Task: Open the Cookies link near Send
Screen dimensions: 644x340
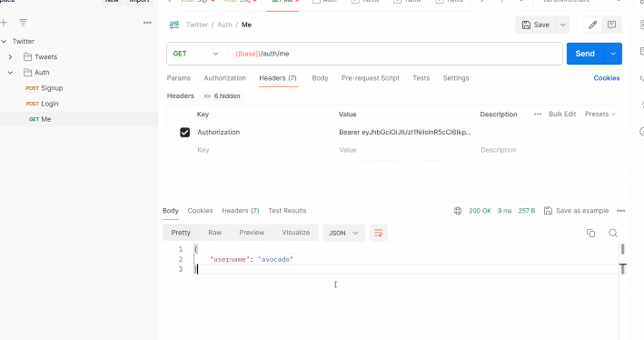Action: tap(607, 78)
